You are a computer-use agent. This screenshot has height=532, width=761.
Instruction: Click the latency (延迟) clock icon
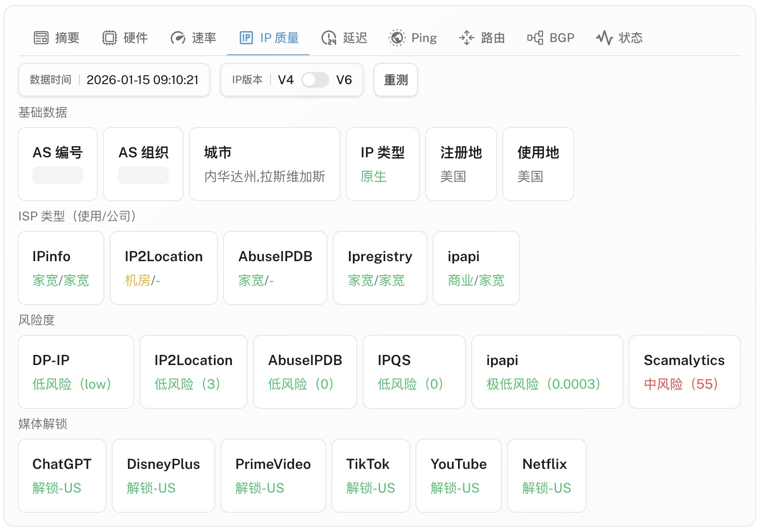[x=329, y=38]
